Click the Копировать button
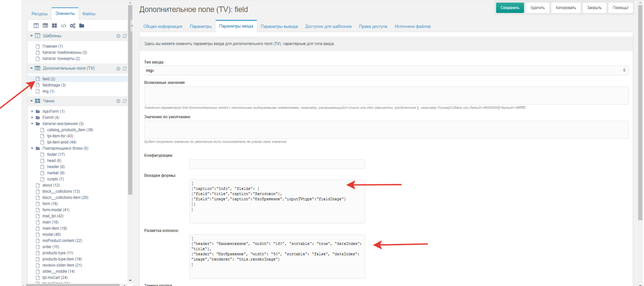644x286 pixels. 566,8
